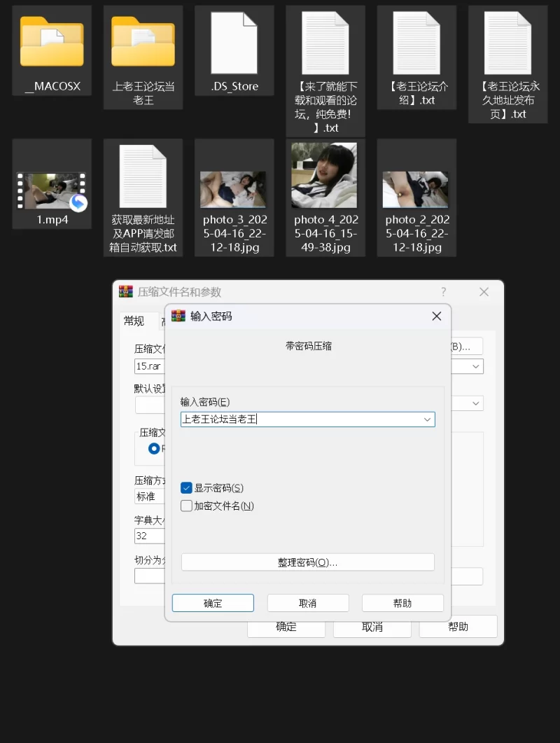Open the __MACOSX folder

[x=52, y=50]
